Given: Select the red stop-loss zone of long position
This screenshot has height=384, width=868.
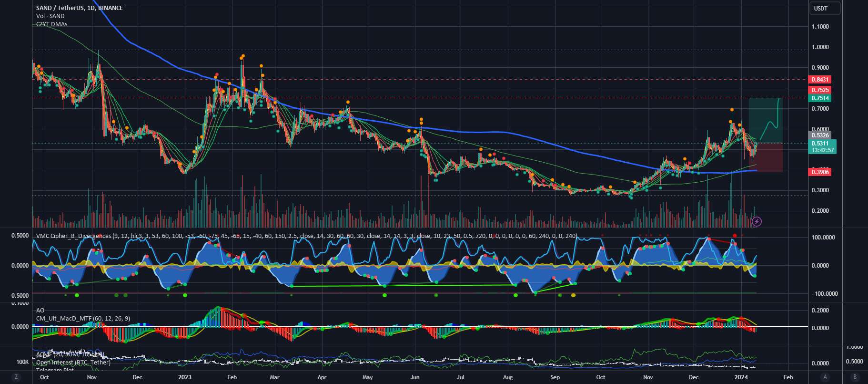Looking at the screenshot, I should [x=766, y=157].
